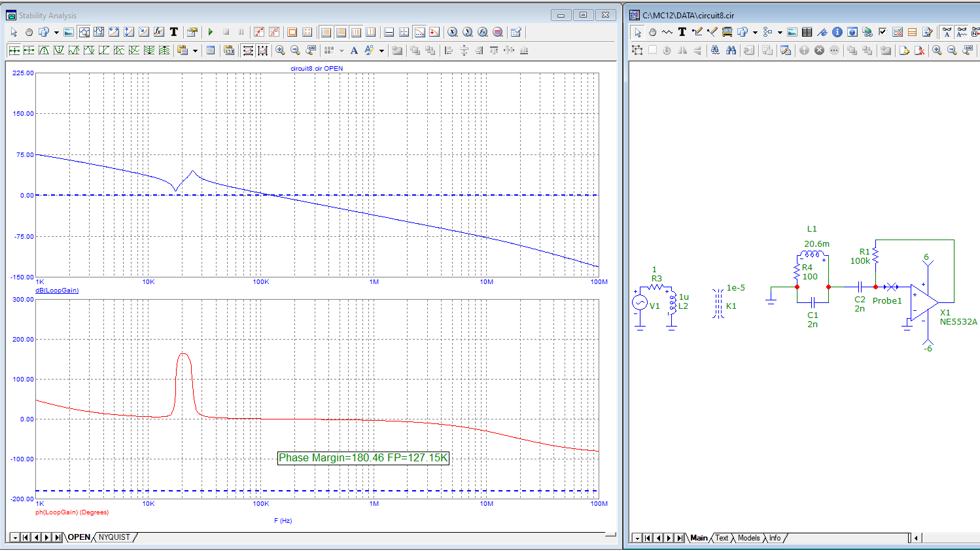Click the blue Info mode icon

(837, 31)
